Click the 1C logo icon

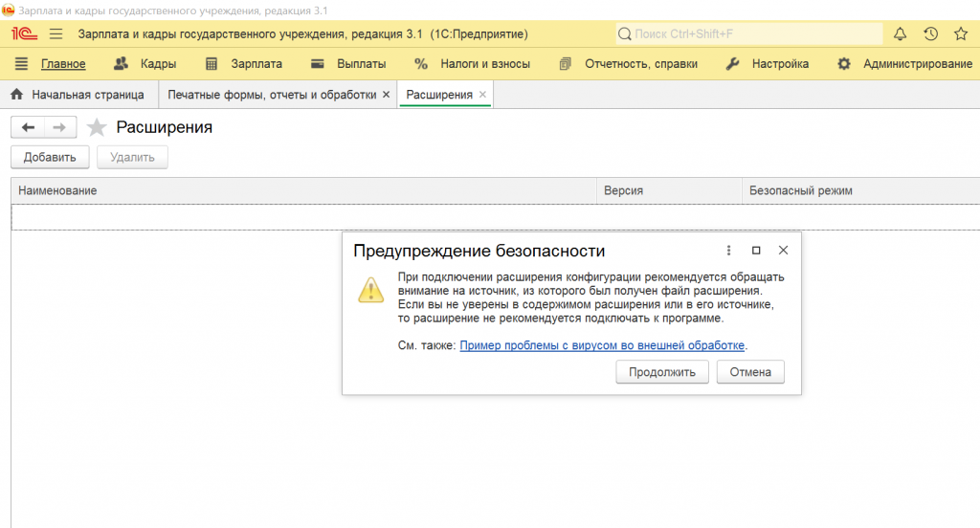point(23,34)
